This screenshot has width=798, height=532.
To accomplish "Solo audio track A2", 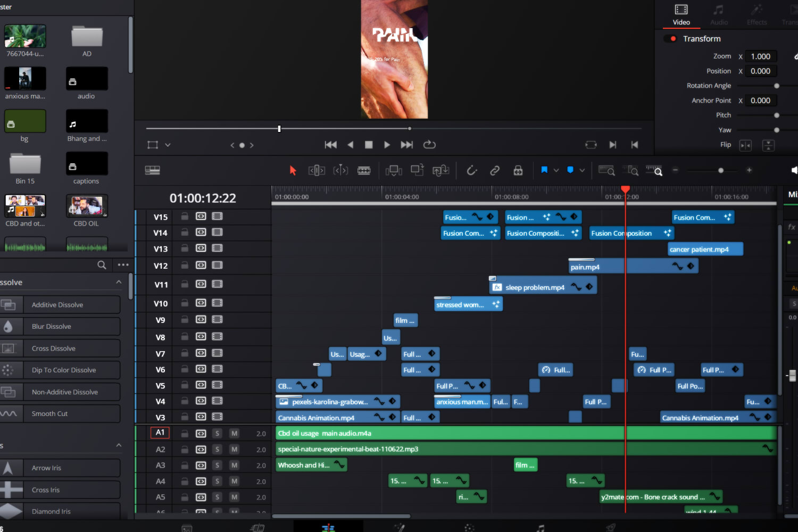I will pos(217,450).
